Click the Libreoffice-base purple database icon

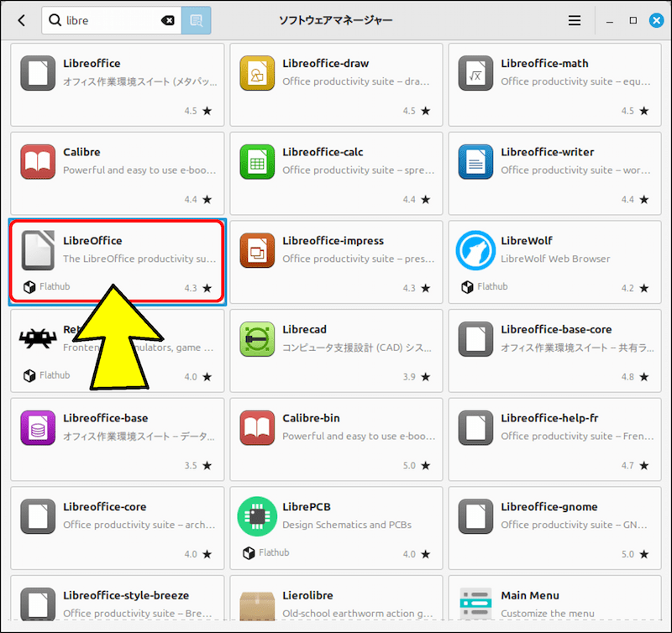coord(38,428)
